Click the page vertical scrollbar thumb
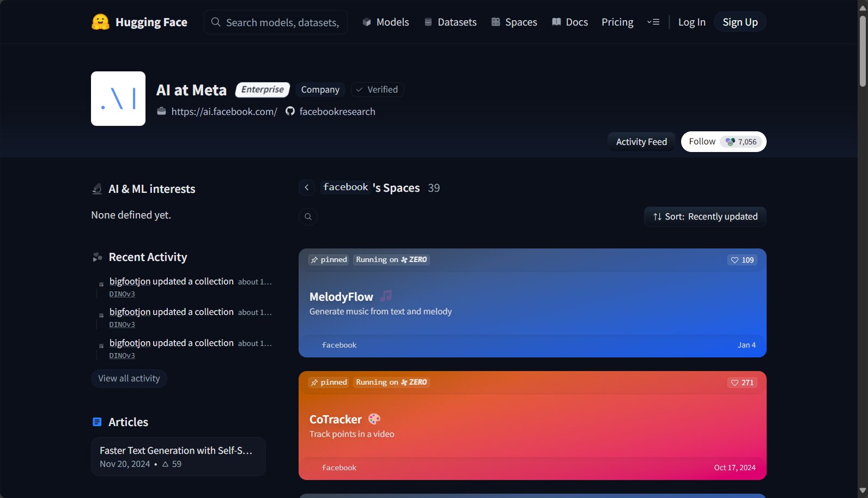The width and height of the screenshot is (868, 498). tap(863, 50)
